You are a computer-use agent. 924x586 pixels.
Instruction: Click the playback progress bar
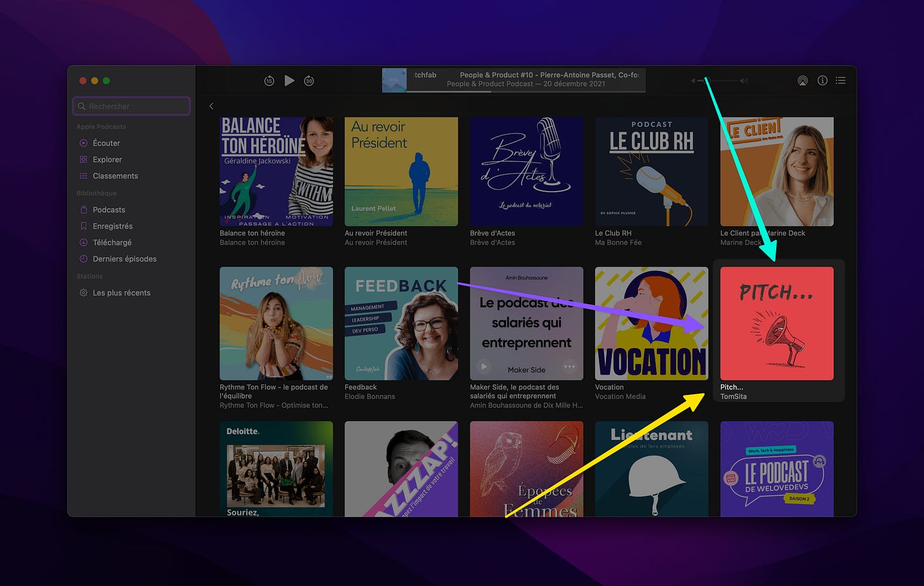tap(526, 91)
